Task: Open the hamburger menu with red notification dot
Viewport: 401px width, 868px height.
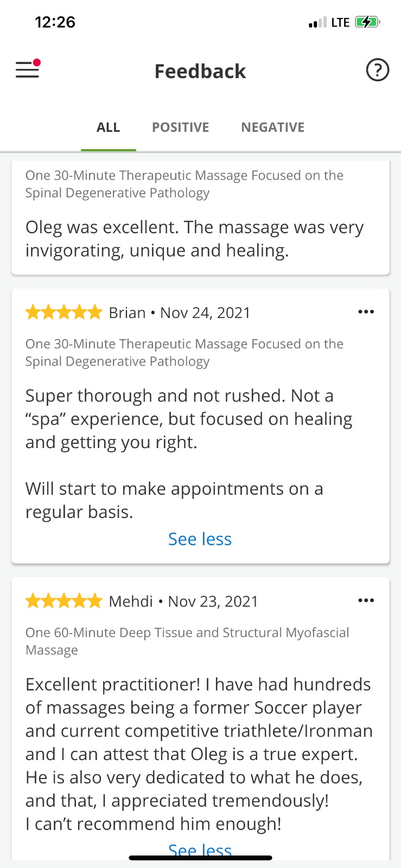Action: (28, 69)
